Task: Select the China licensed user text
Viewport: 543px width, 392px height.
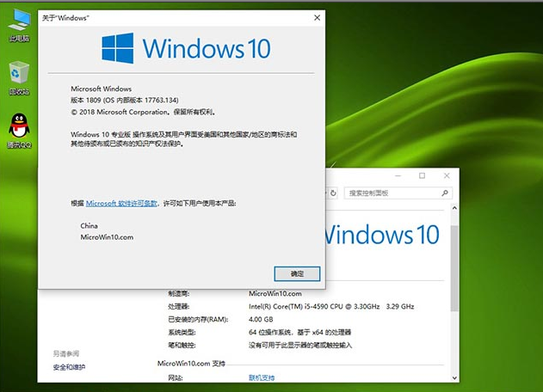Action: [89, 225]
